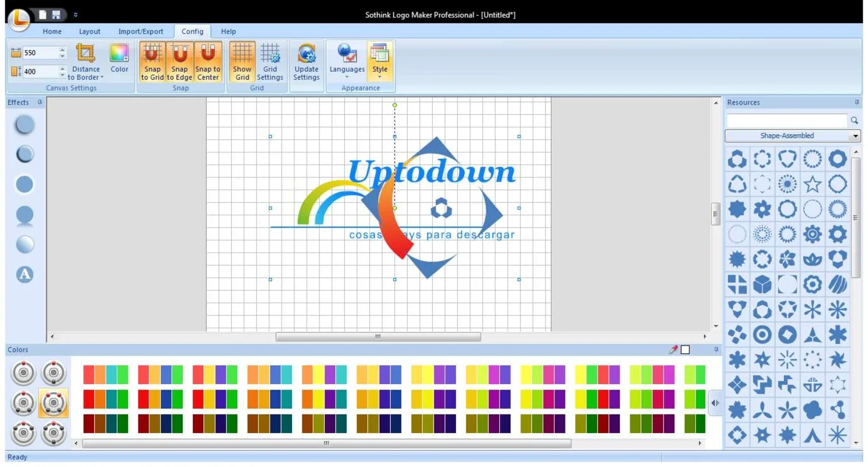This screenshot has height=467, width=868.
Task: Toggle Show Grid off
Action: pyautogui.click(x=242, y=62)
